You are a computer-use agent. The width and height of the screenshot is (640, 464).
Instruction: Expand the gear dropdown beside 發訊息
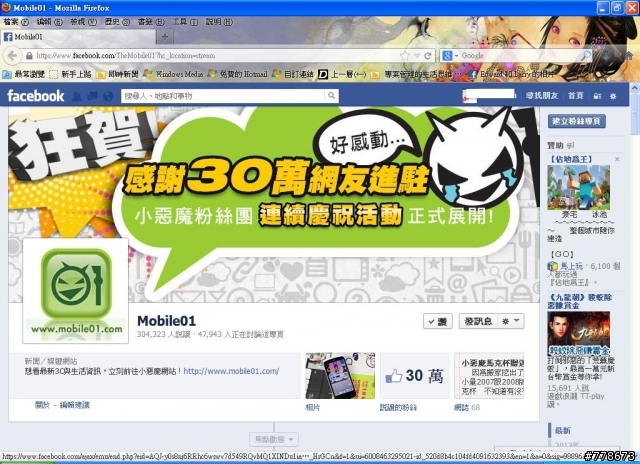coord(511,322)
